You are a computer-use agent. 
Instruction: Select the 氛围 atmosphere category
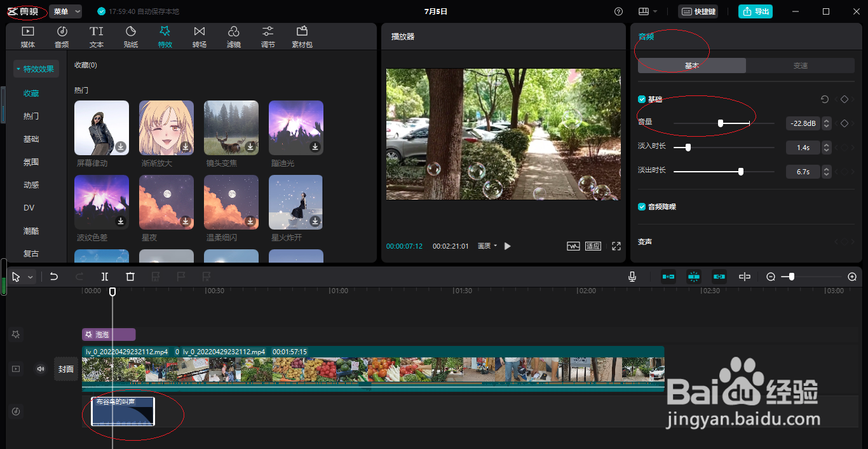click(x=31, y=162)
